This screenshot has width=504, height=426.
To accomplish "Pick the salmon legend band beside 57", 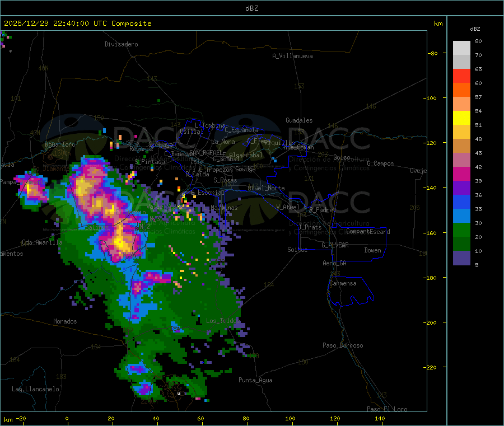I will pyautogui.click(x=461, y=104).
